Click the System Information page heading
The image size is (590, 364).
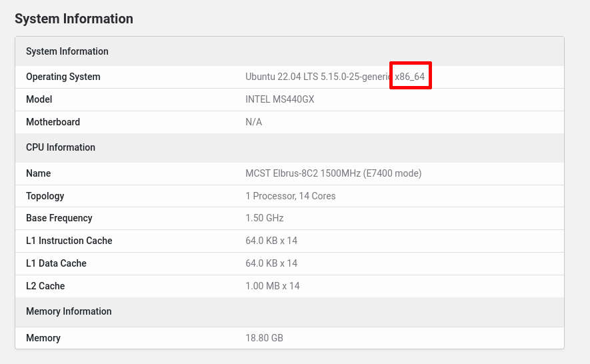[x=74, y=19]
